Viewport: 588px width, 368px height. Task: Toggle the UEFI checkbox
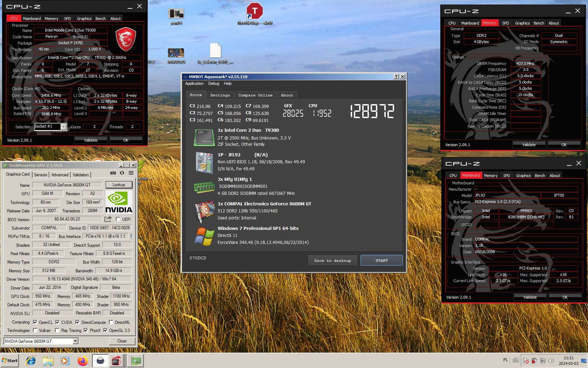pyautogui.click(x=118, y=219)
